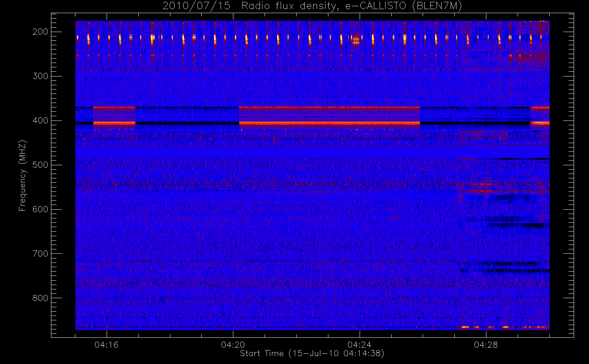589x364 pixels.
Task: Click the 04:28 time tick label
Action: point(486,345)
